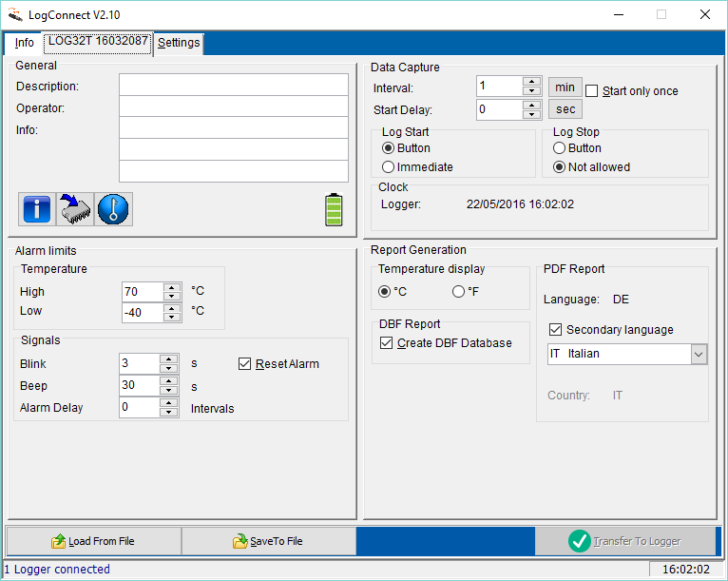Click the LogConnect title bar app icon
This screenshot has width=728, height=581.
pyautogui.click(x=16, y=14)
